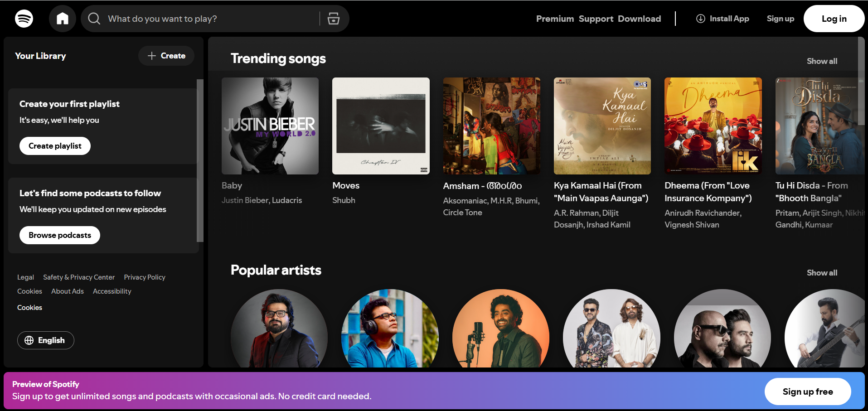This screenshot has height=411, width=868.
Task: Click 'Tu Hi Disda' song title
Action: click(811, 192)
